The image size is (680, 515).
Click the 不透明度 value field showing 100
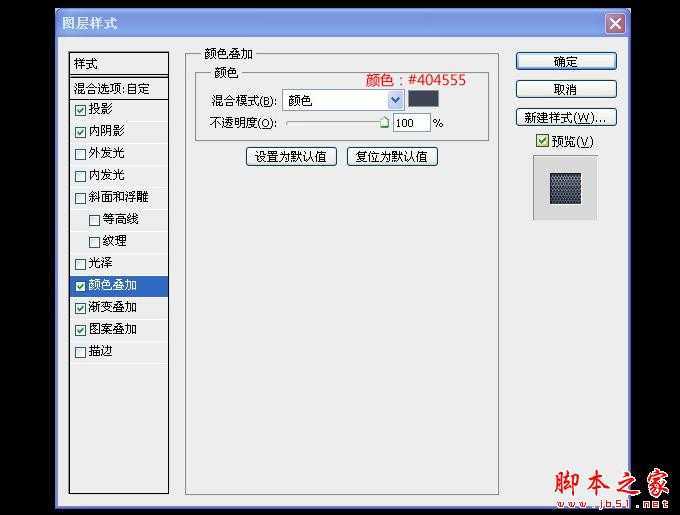pyautogui.click(x=412, y=123)
